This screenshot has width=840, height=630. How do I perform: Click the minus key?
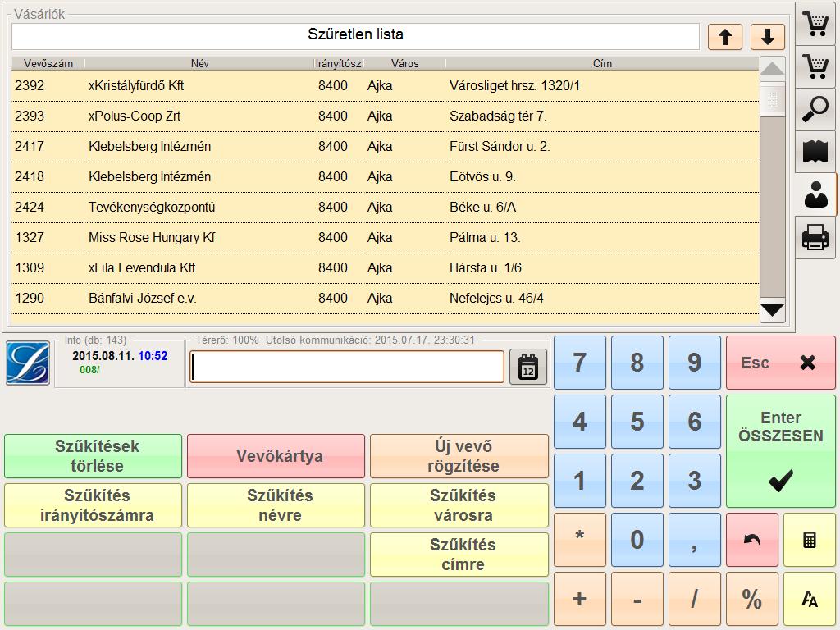pyautogui.click(x=637, y=598)
